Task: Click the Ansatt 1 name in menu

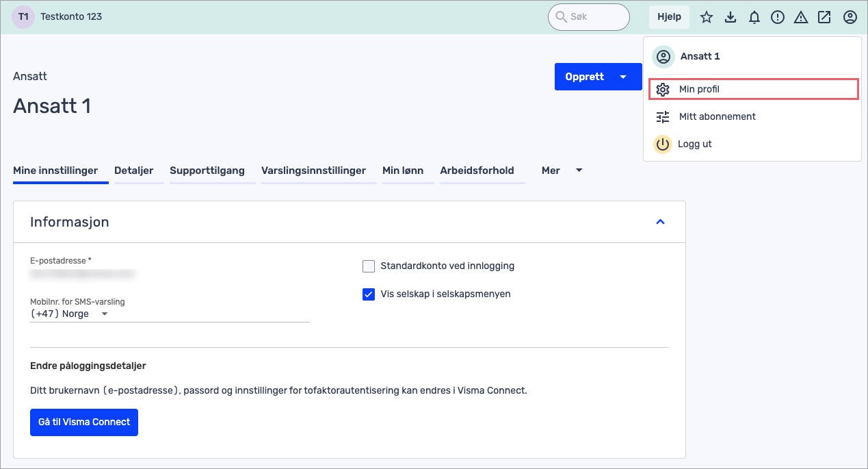Action: pyautogui.click(x=700, y=57)
